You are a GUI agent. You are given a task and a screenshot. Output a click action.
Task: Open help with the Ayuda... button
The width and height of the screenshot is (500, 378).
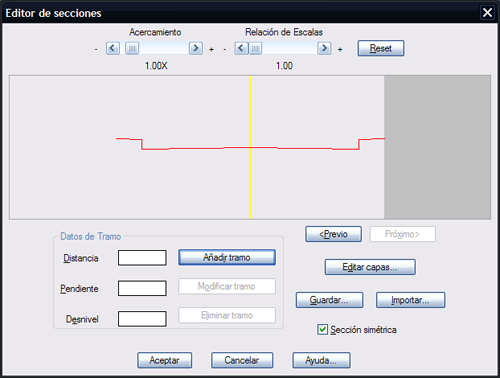point(321,360)
